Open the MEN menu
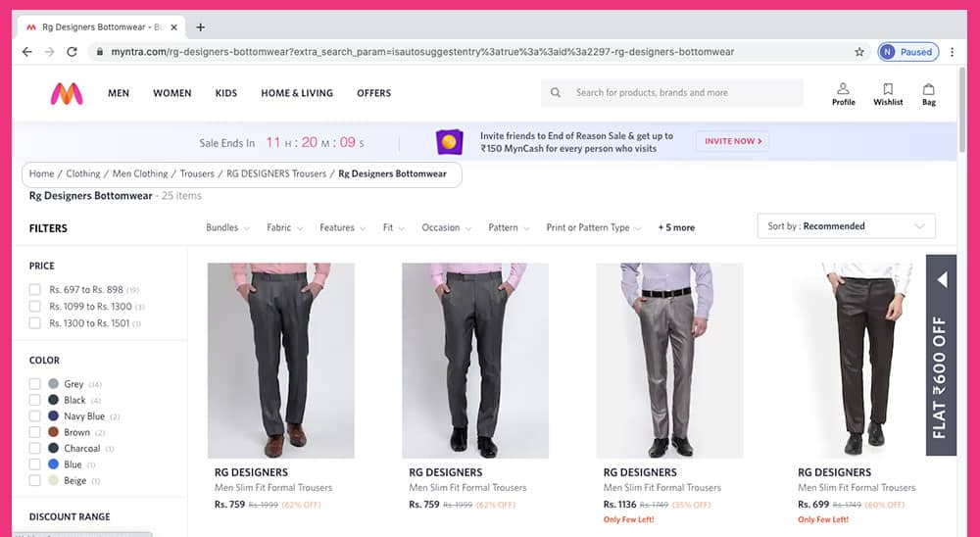Image resolution: width=980 pixels, height=537 pixels. (x=119, y=93)
